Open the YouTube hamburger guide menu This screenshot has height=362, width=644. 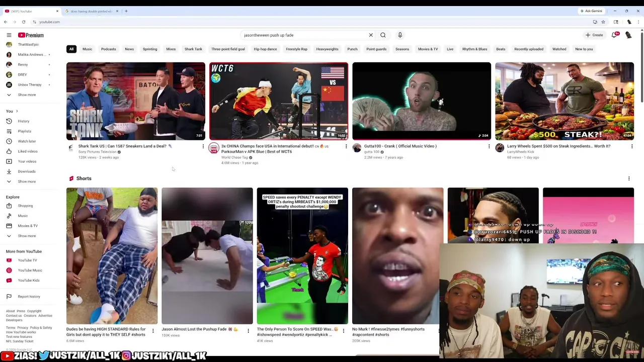tap(9, 35)
